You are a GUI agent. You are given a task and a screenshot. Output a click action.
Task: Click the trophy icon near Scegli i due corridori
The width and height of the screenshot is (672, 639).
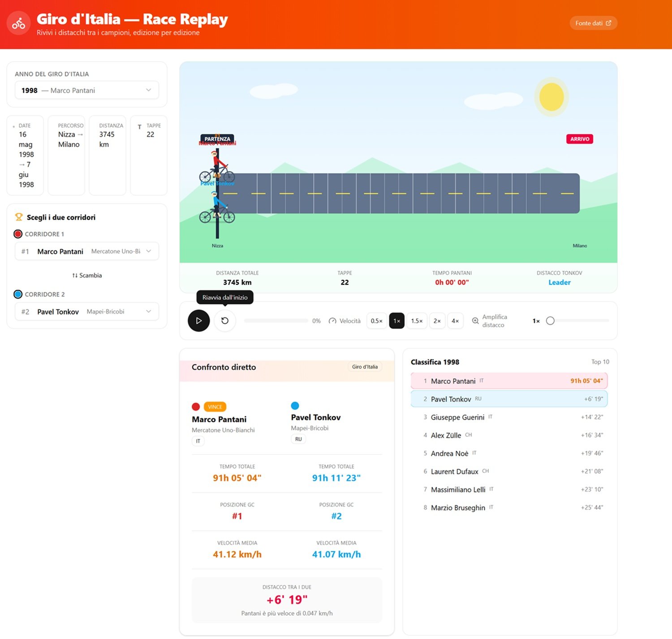pos(19,217)
